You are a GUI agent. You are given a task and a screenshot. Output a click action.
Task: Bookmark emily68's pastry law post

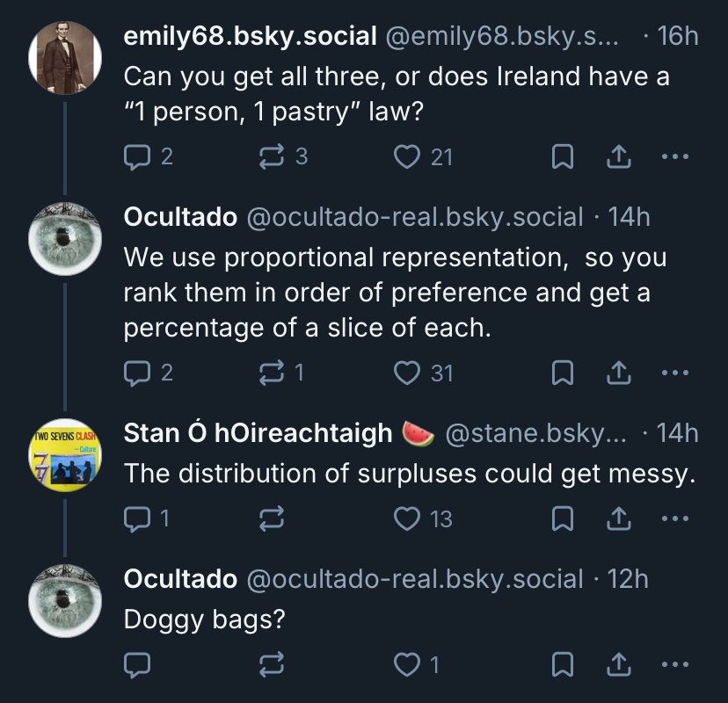[x=562, y=156]
